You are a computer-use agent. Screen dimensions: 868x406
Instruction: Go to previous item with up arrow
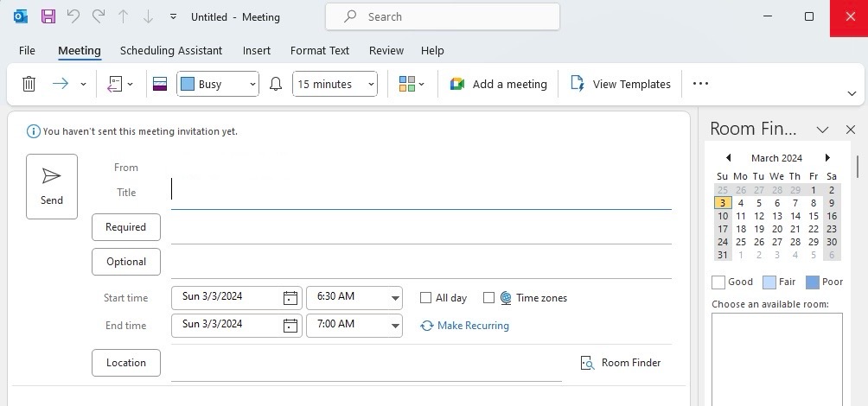123,16
